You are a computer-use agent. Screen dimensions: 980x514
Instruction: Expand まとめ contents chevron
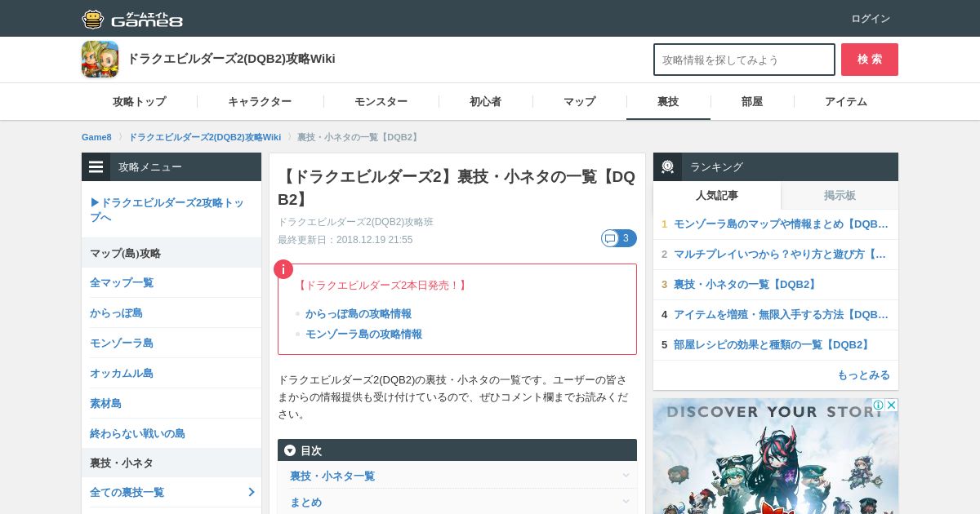pos(626,502)
